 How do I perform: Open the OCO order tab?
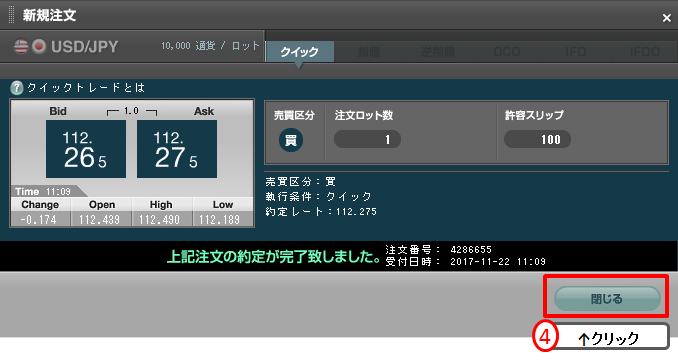coord(507,52)
